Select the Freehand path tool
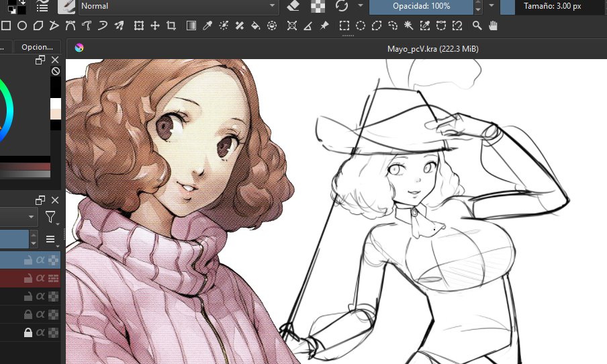This screenshot has width=607, height=364. point(87,26)
